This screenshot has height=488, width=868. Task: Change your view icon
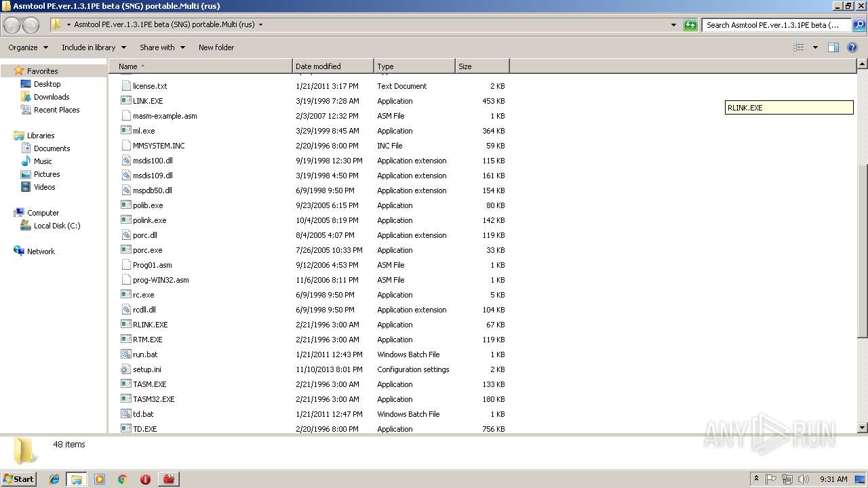[799, 47]
